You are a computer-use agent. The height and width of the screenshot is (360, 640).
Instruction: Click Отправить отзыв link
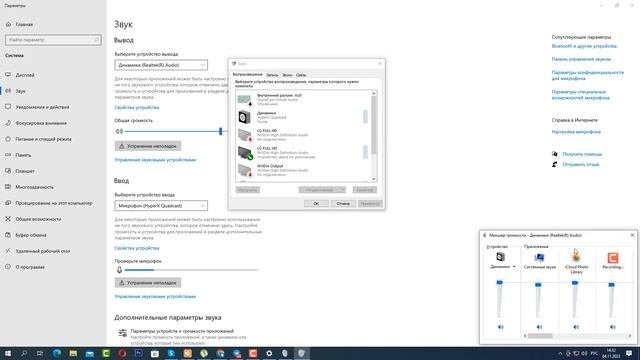[x=580, y=164]
